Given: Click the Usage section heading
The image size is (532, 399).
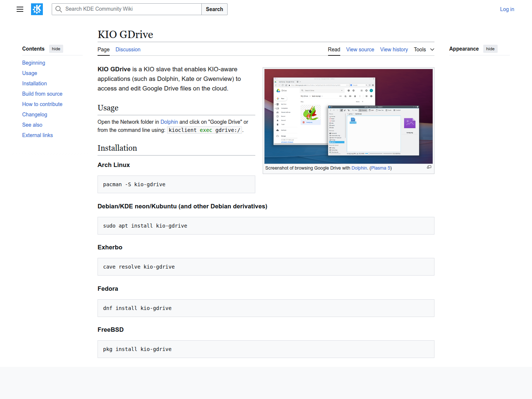Looking at the screenshot, I should pos(108,108).
